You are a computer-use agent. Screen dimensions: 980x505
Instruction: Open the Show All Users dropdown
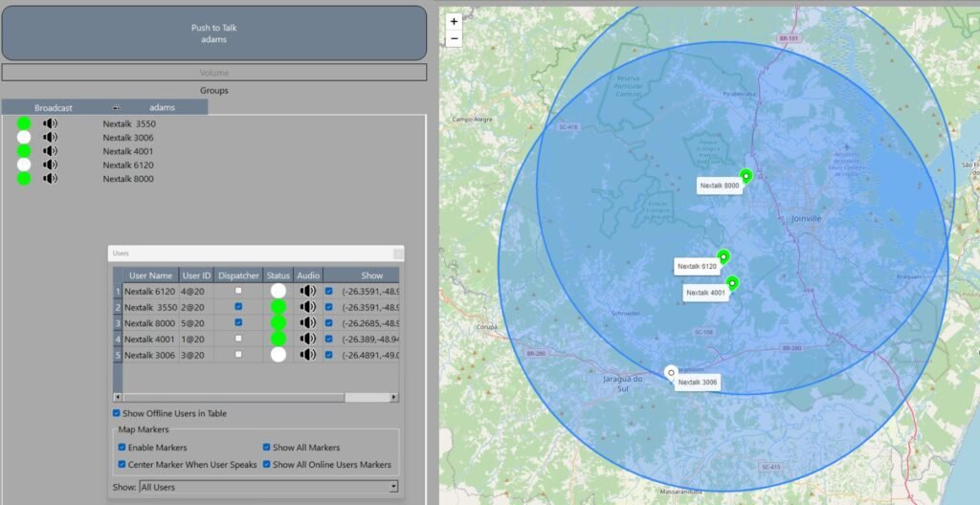pos(268,487)
